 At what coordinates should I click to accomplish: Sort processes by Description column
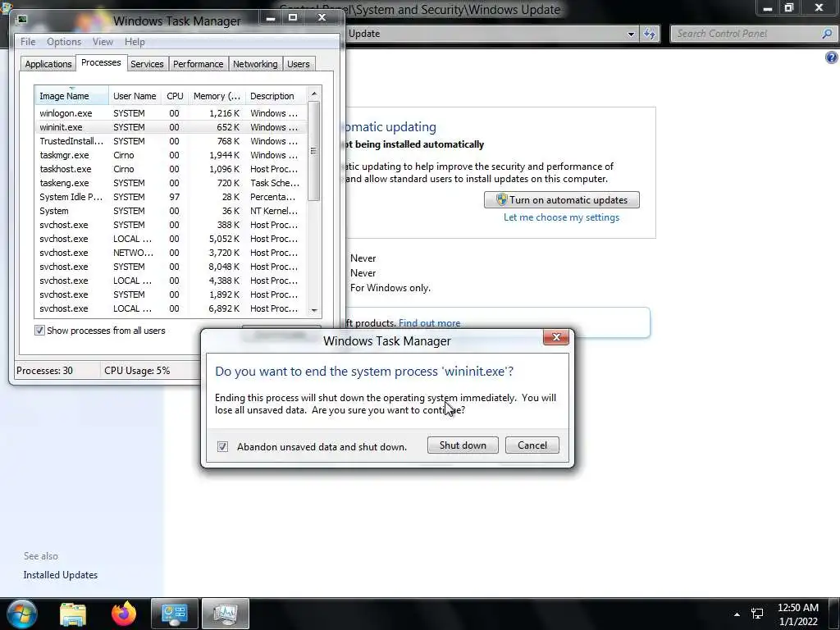point(276,96)
